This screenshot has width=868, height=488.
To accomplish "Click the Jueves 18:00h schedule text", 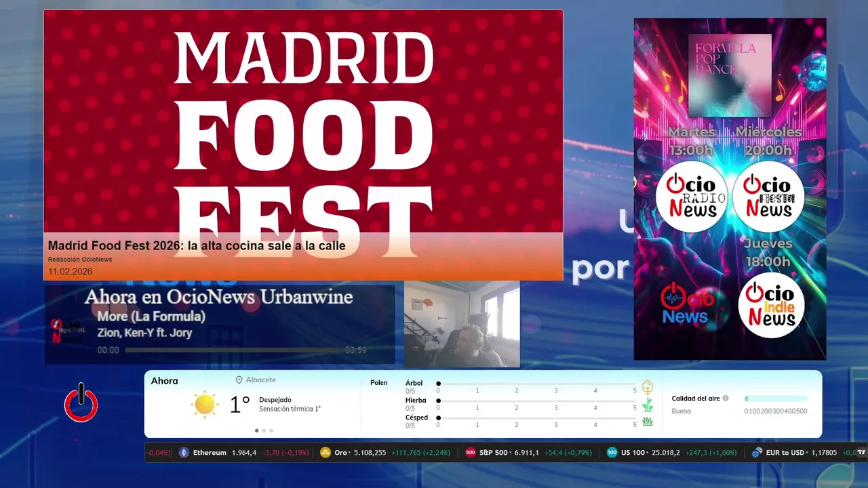I will (x=768, y=252).
